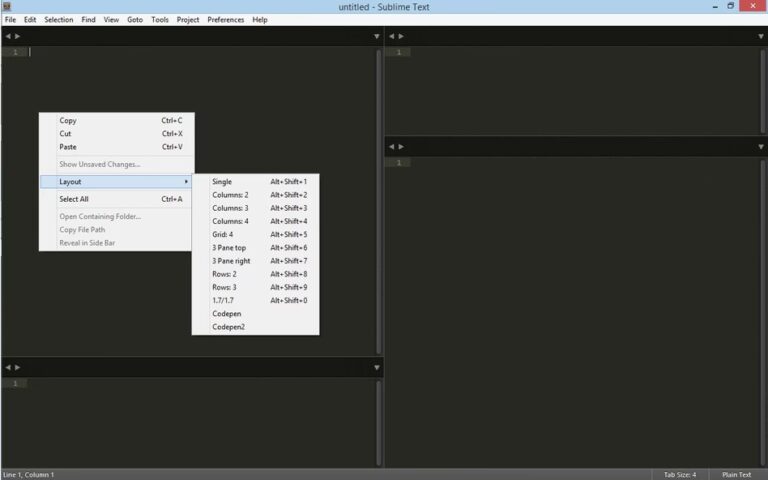
Task: Click Open Containing Folder entry
Action: pos(117,216)
